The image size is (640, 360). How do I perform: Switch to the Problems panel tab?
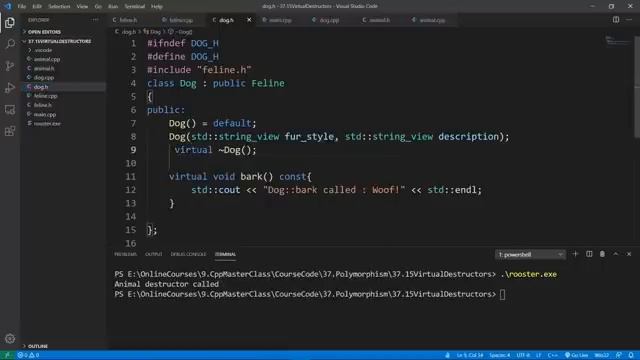125,254
